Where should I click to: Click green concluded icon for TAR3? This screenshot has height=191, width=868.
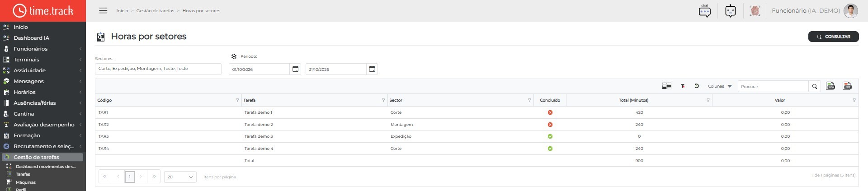point(550,136)
